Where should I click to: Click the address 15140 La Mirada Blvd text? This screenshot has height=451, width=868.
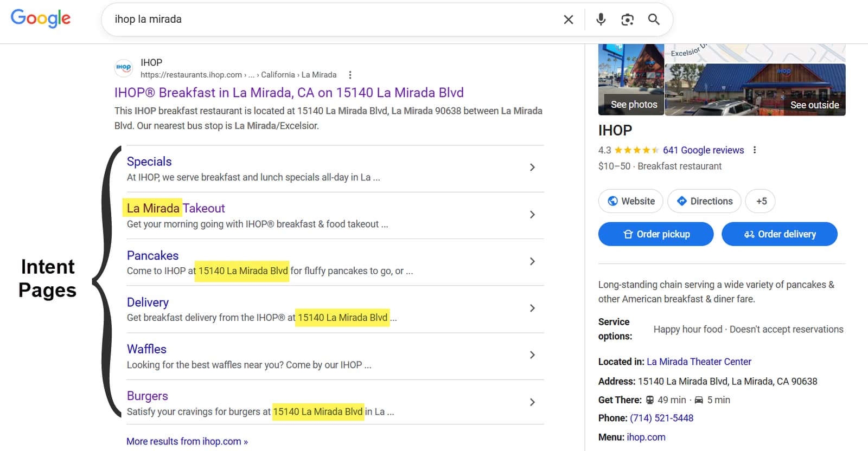[727, 382]
